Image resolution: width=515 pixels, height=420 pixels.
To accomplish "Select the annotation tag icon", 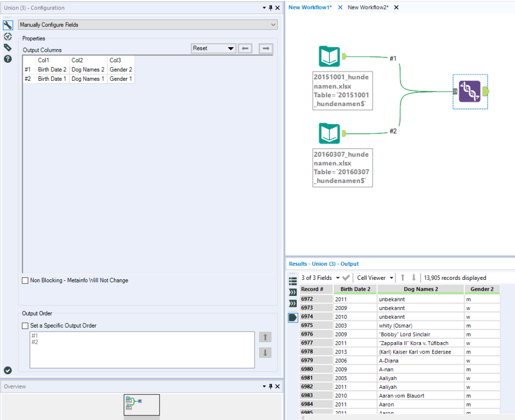I will pyautogui.click(x=7, y=47).
